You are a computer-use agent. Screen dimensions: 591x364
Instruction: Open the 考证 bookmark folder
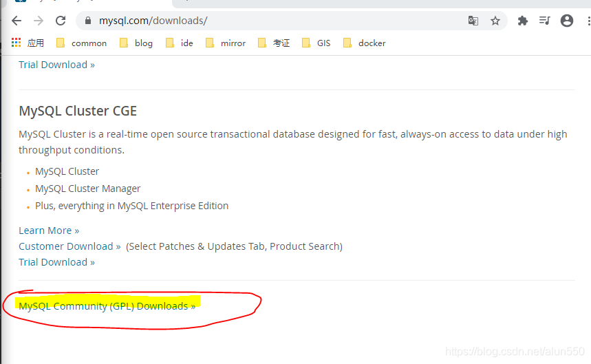tap(274, 43)
